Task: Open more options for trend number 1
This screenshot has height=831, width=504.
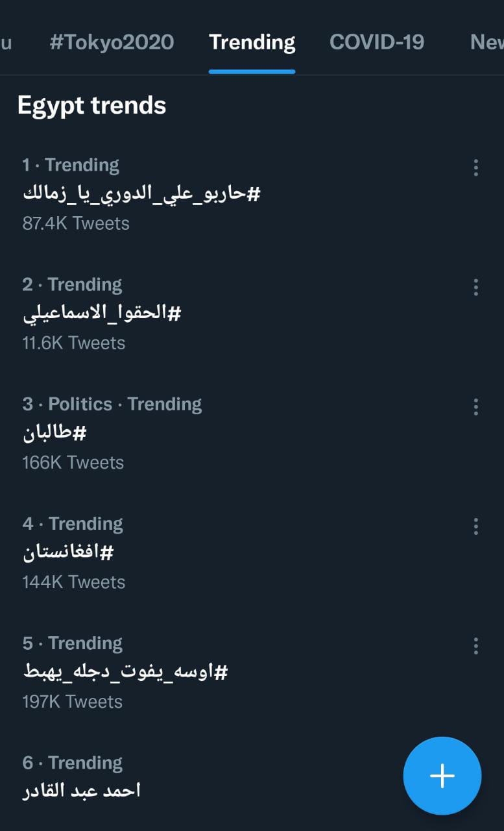Action: 476,167
